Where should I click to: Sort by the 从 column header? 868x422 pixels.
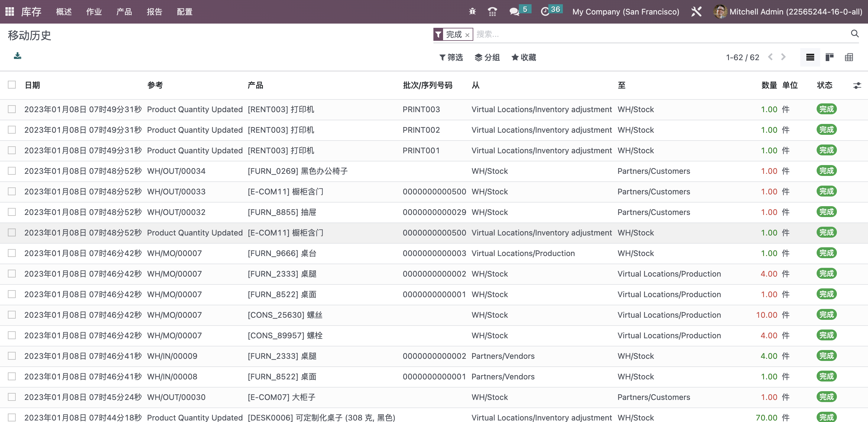click(x=475, y=85)
